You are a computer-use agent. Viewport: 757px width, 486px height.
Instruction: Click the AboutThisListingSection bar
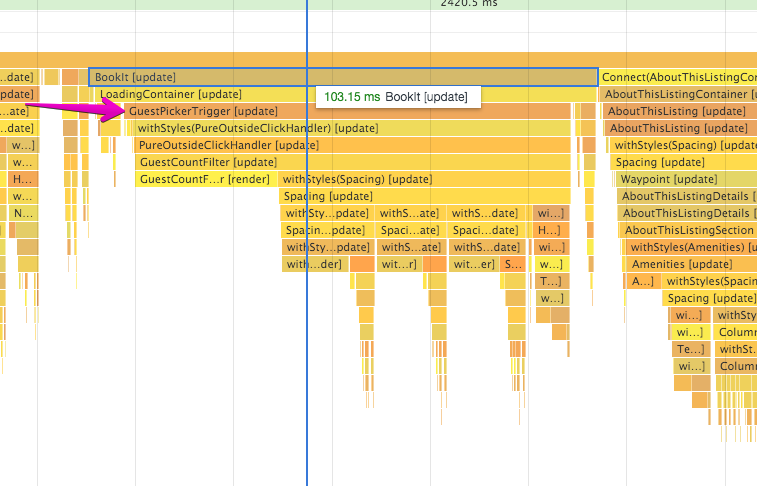688,230
